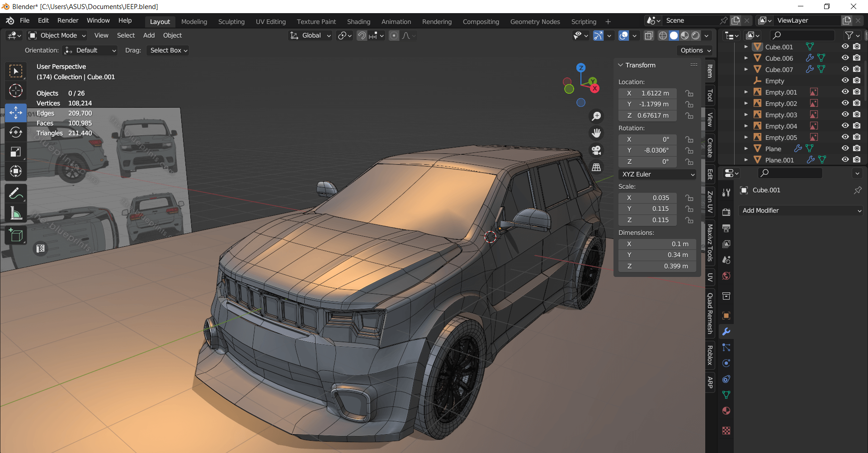Hide Cube.006 in viewport
868x453 pixels.
pos(845,58)
